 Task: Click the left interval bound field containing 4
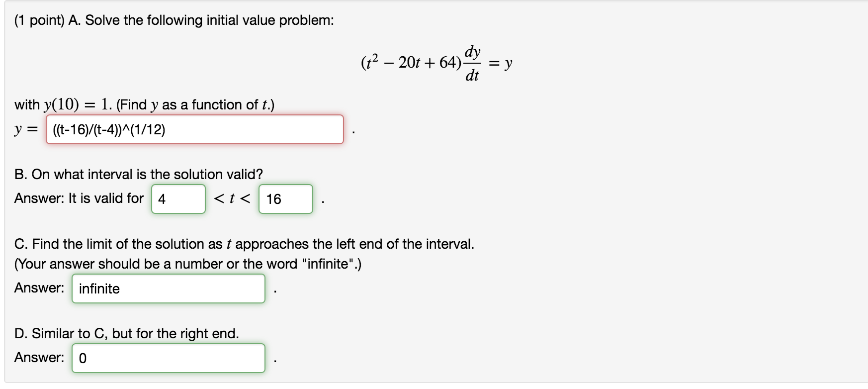coord(178,199)
